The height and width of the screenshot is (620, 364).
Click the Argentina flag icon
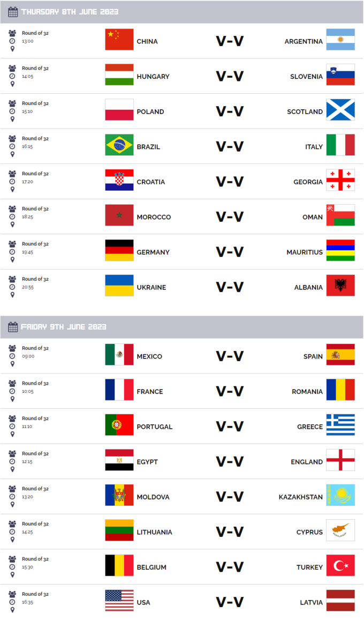tap(340, 40)
